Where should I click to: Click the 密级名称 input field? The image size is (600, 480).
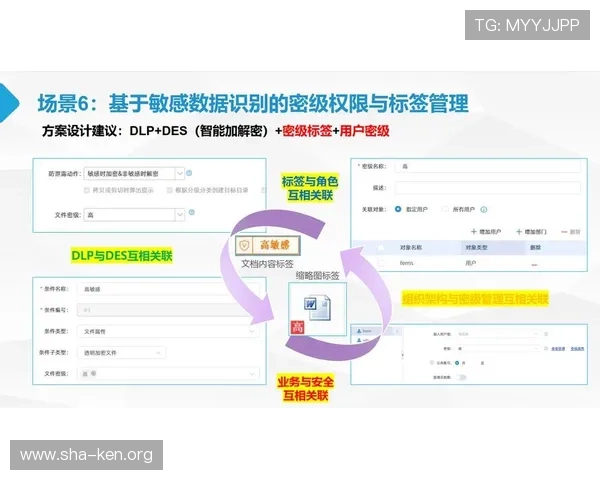click(x=488, y=167)
